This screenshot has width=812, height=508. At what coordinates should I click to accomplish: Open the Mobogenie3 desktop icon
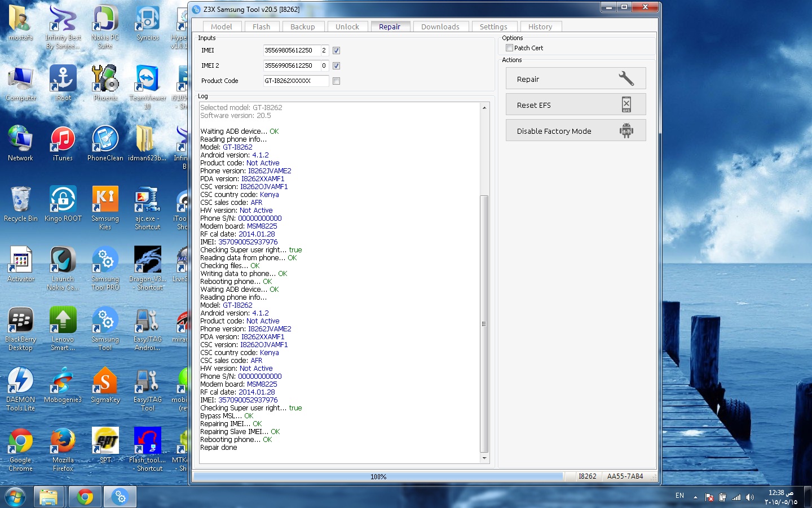pyautogui.click(x=63, y=385)
